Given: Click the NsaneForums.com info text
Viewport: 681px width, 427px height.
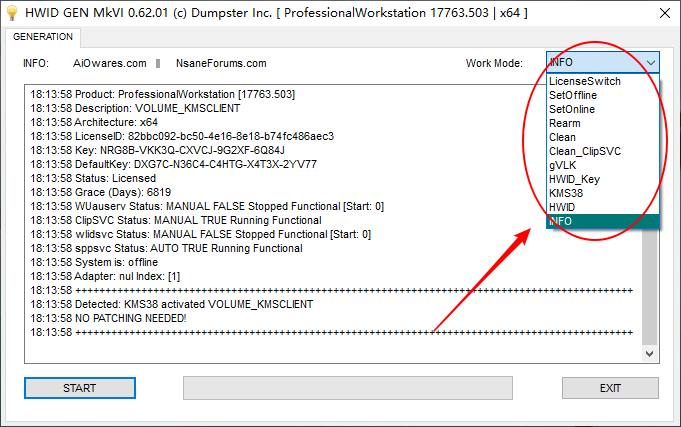Looking at the screenshot, I should click(221, 63).
